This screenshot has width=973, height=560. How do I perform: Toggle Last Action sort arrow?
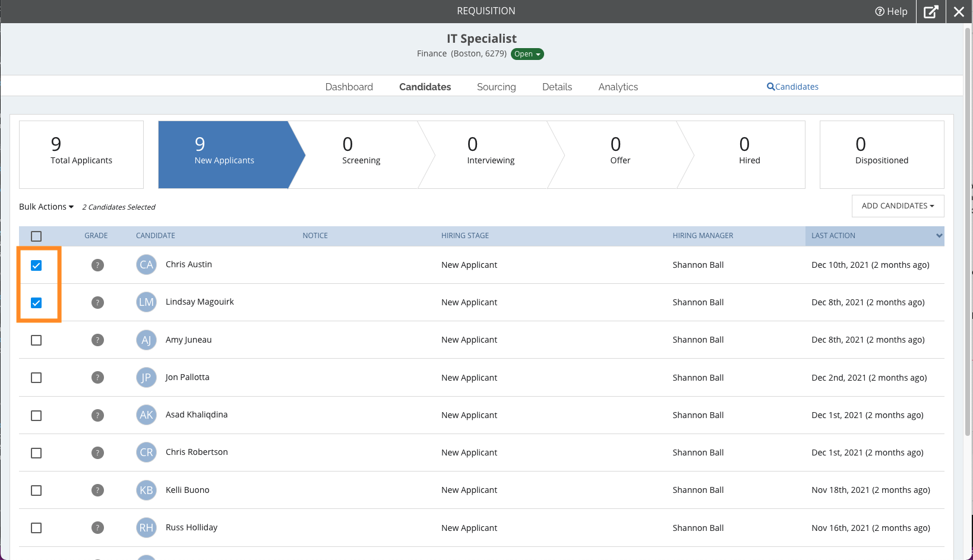click(x=939, y=236)
